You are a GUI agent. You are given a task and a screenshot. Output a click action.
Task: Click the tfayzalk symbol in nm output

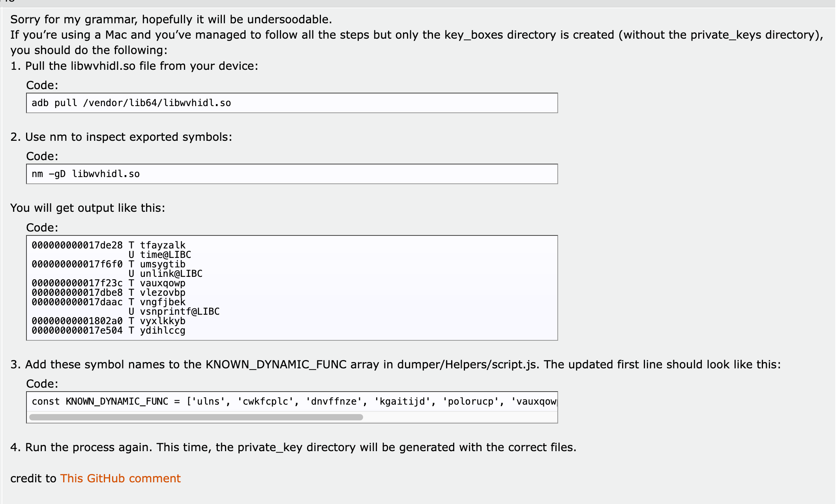pos(163,245)
